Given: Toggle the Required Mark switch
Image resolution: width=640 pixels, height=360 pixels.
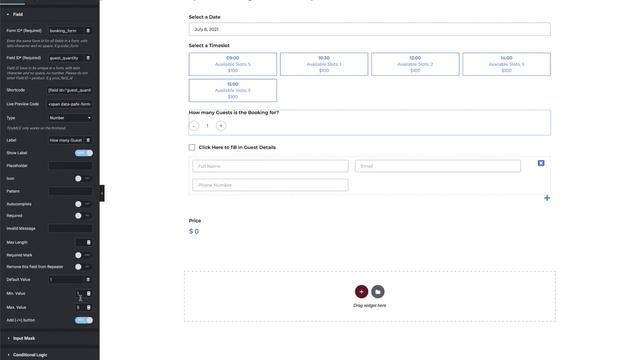Looking at the screenshot, I should coord(83,255).
